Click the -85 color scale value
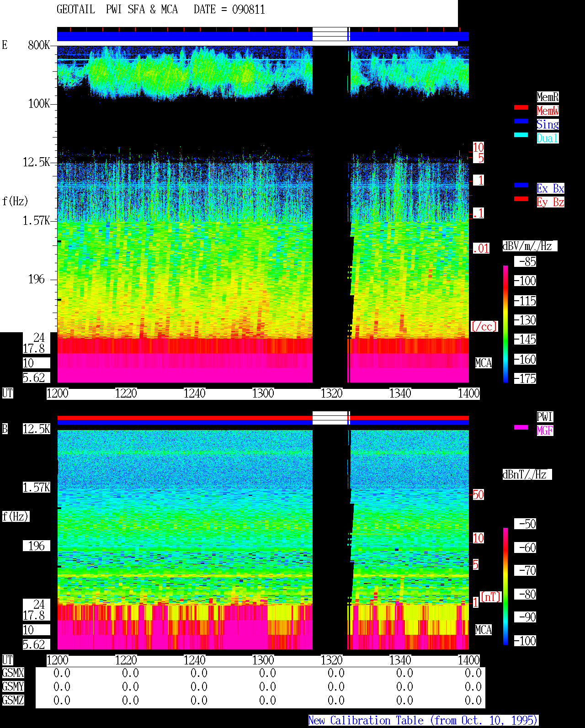The image size is (585, 728). (526, 261)
